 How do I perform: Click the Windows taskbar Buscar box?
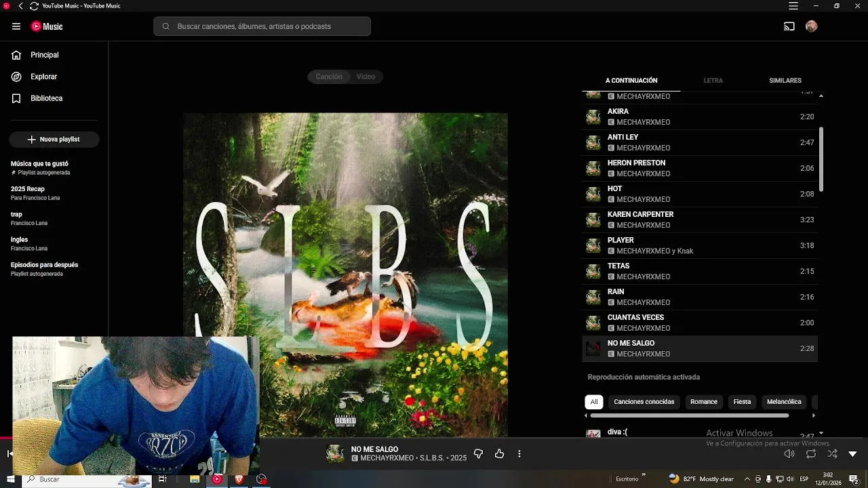tap(88, 479)
